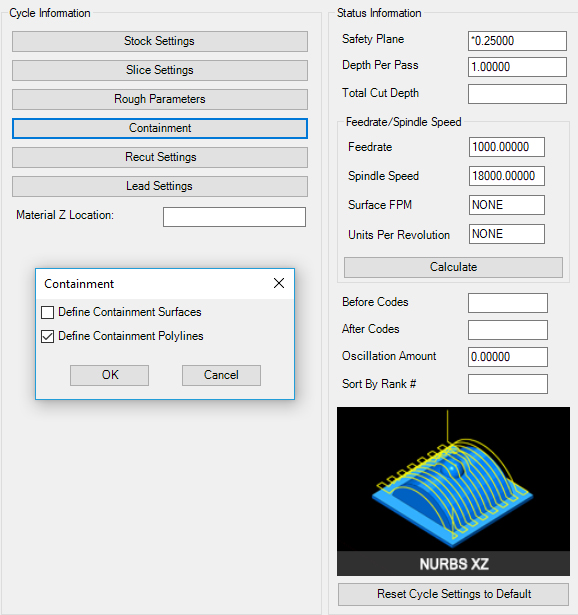
Task: Click the After Codes field
Action: coord(508,330)
